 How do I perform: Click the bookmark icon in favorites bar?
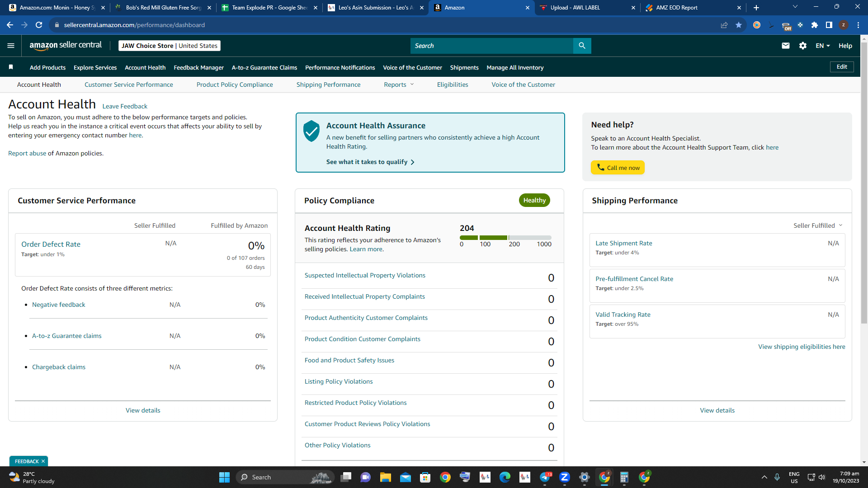click(x=11, y=67)
